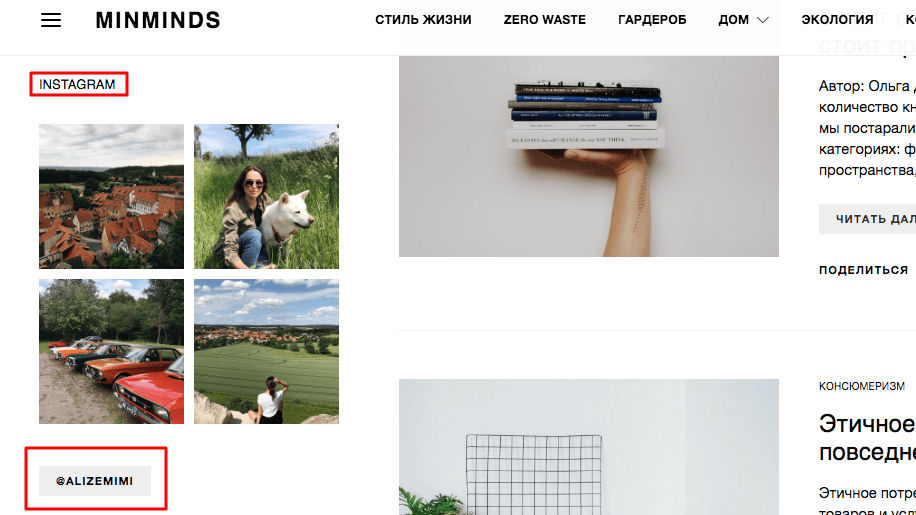916x515 pixels.
Task: Open the wire grid article image
Action: pos(589,447)
